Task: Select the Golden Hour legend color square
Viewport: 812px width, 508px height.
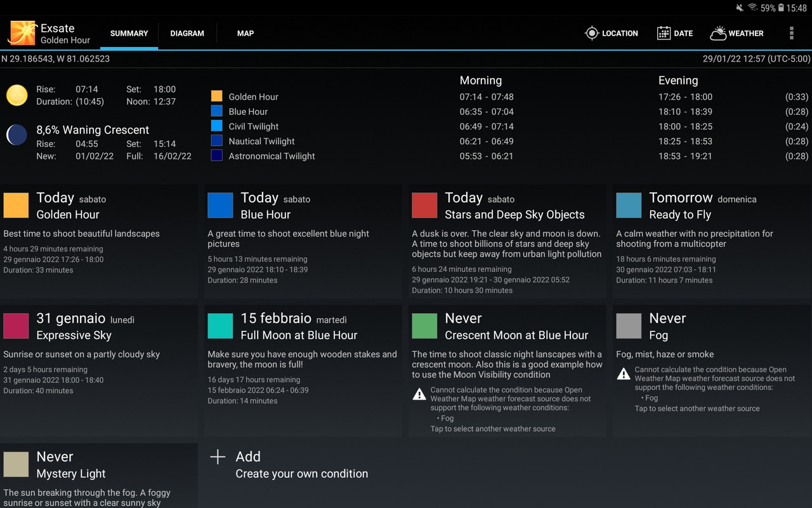Action: (x=217, y=96)
